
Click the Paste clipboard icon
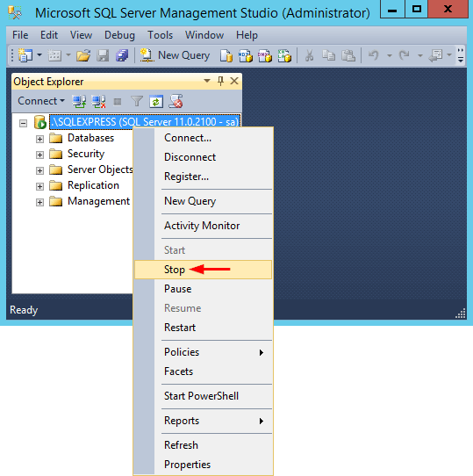tap(348, 55)
